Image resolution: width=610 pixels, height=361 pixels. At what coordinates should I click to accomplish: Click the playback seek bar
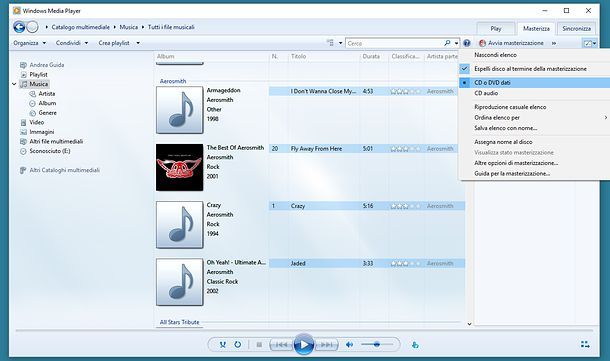pos(304,330)
